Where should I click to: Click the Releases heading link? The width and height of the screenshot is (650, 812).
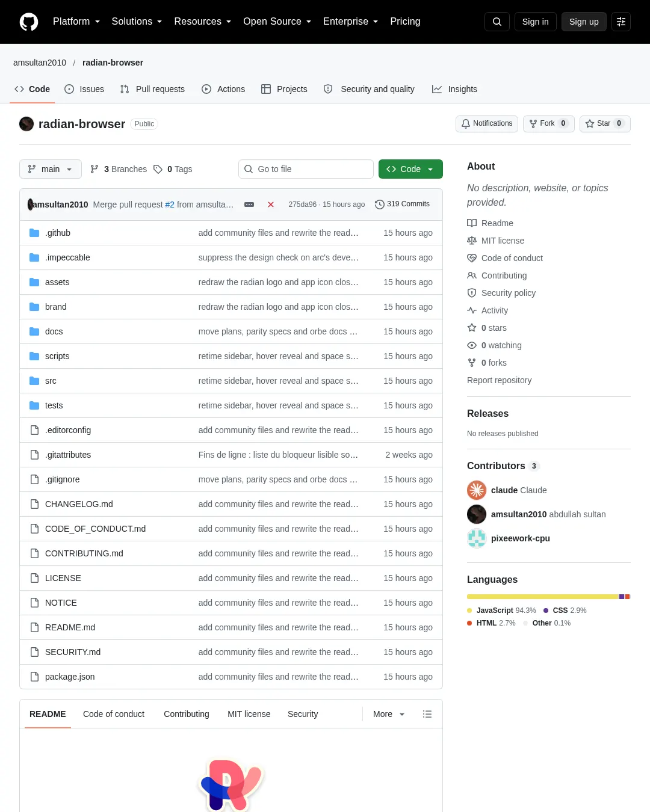pos(487,414)
